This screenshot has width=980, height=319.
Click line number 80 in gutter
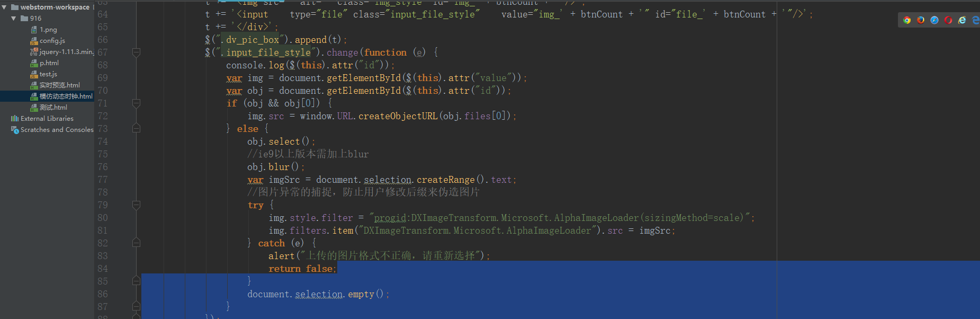103,218
